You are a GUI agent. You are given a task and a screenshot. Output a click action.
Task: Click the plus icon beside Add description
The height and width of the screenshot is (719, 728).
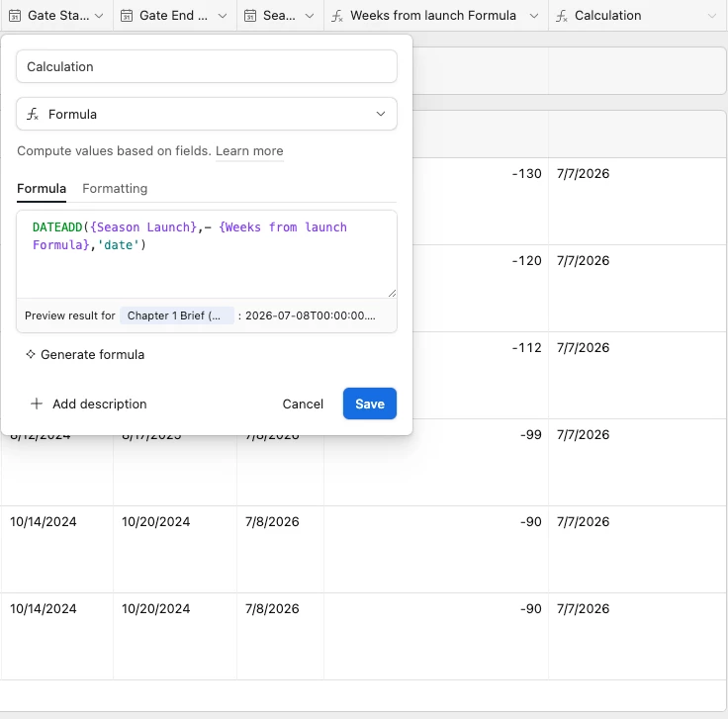click(x=37, y=404)
